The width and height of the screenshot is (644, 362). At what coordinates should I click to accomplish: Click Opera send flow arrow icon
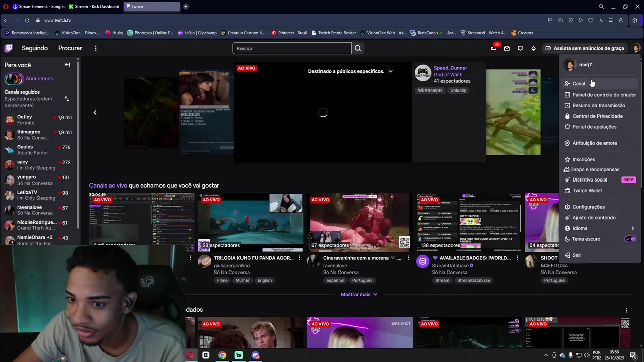(581, 20)
